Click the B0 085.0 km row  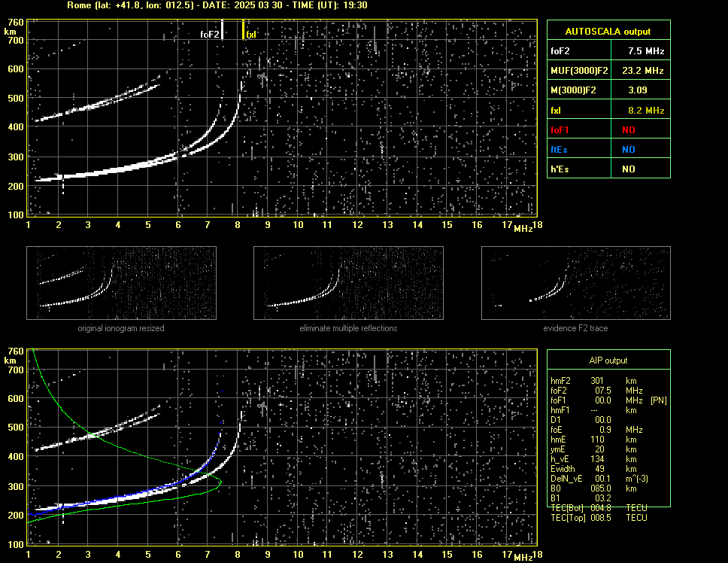[x=593, y=488]
